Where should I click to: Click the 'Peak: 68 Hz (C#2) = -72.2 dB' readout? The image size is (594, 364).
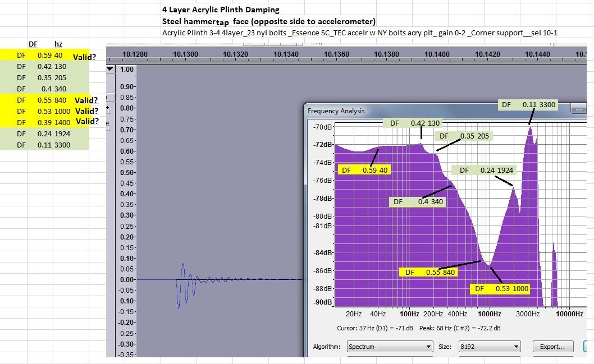459,328
